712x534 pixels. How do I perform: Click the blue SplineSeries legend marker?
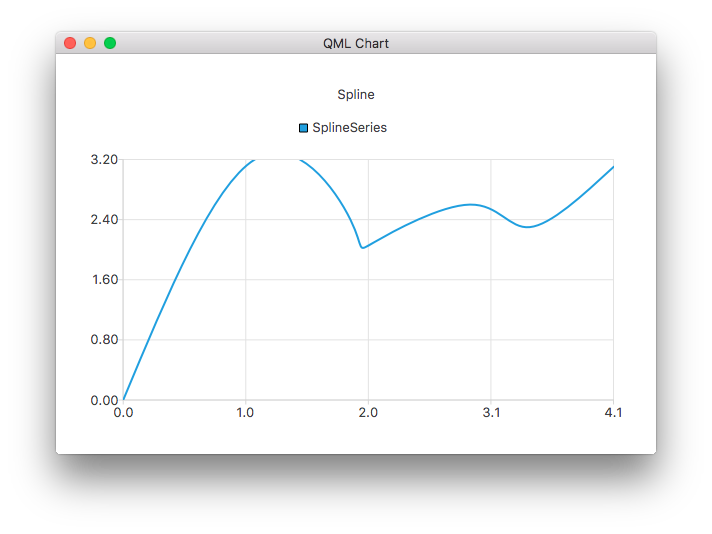click(x=304, y=128)
